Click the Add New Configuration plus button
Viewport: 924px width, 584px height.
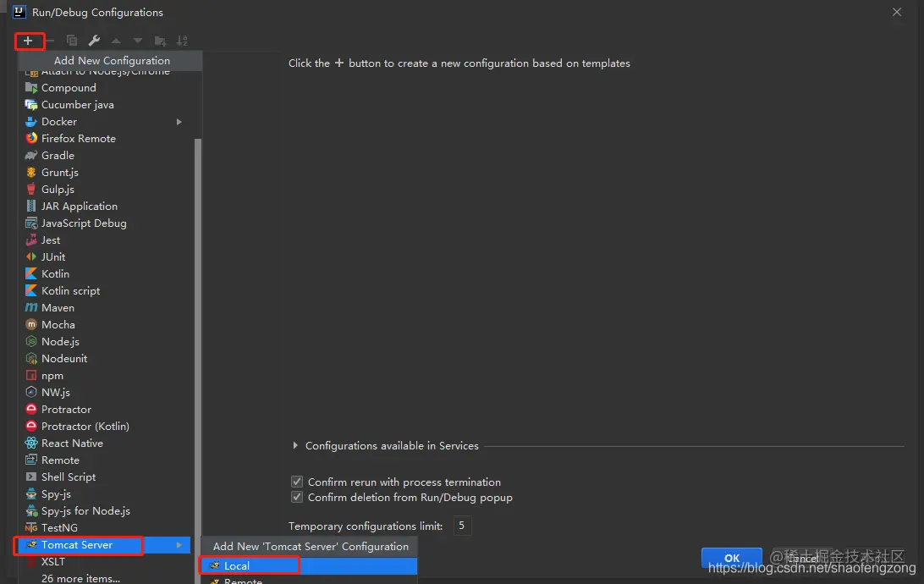(28, 41)
